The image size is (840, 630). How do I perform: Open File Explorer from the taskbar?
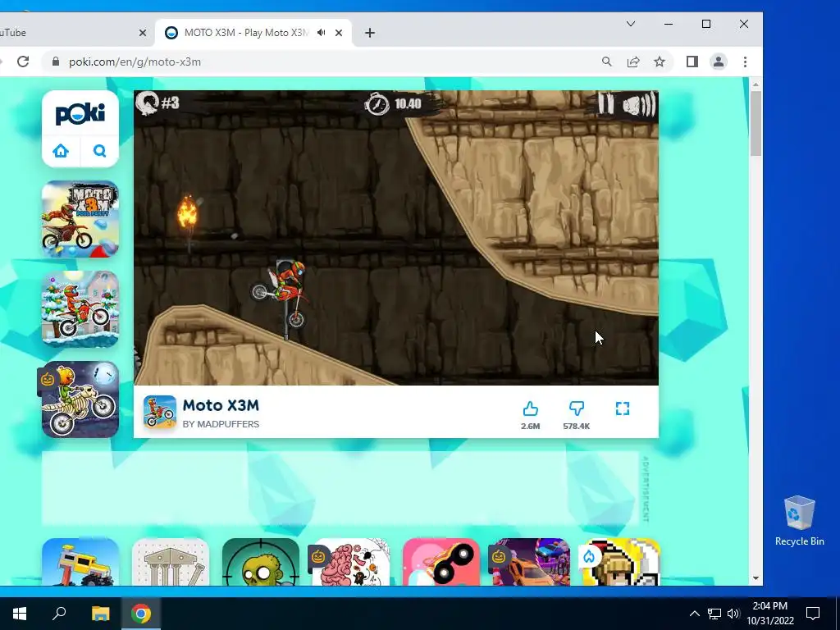click(100, 614)
